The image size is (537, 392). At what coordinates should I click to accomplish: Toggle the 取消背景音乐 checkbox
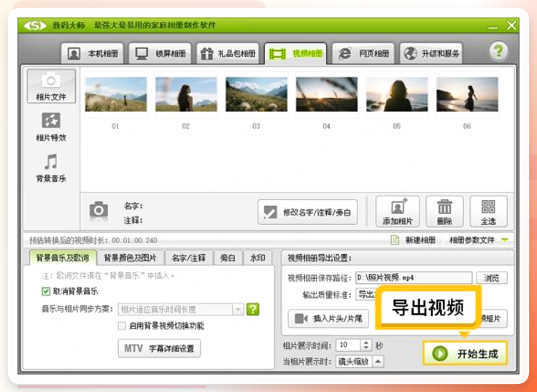46,291
